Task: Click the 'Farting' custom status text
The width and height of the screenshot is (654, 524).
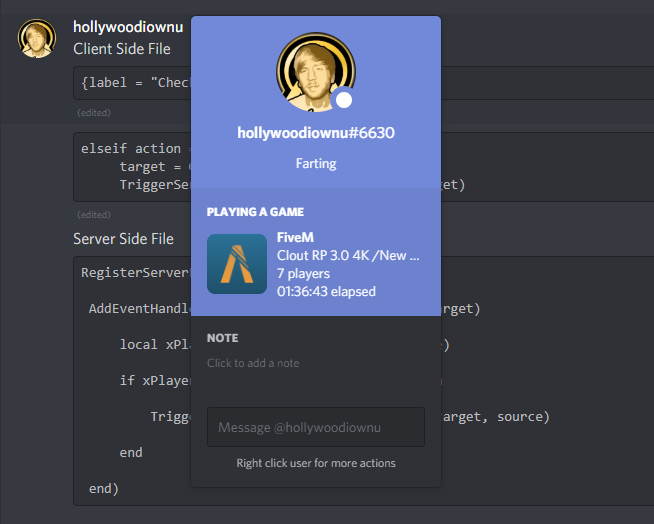Action: (x=316, y=163)
